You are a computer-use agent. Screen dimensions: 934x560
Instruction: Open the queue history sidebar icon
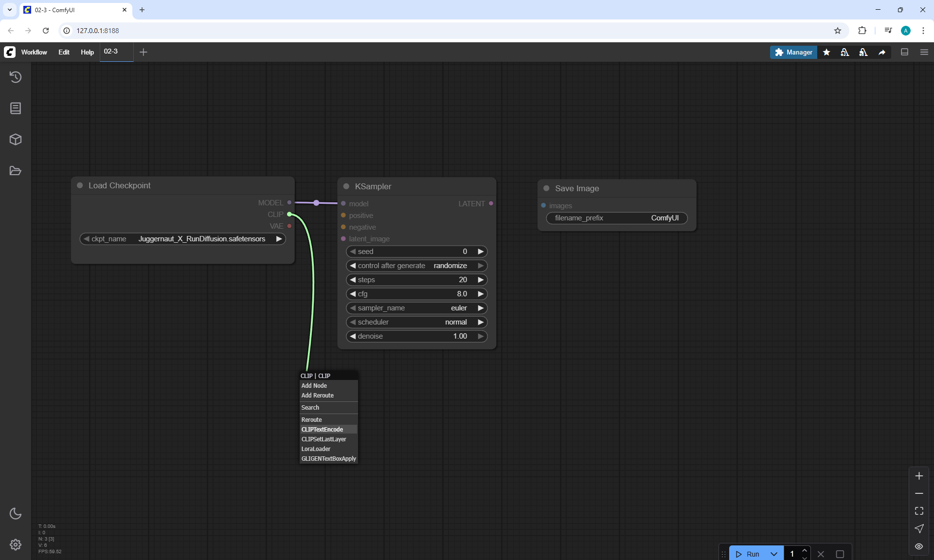coord(16,77)
